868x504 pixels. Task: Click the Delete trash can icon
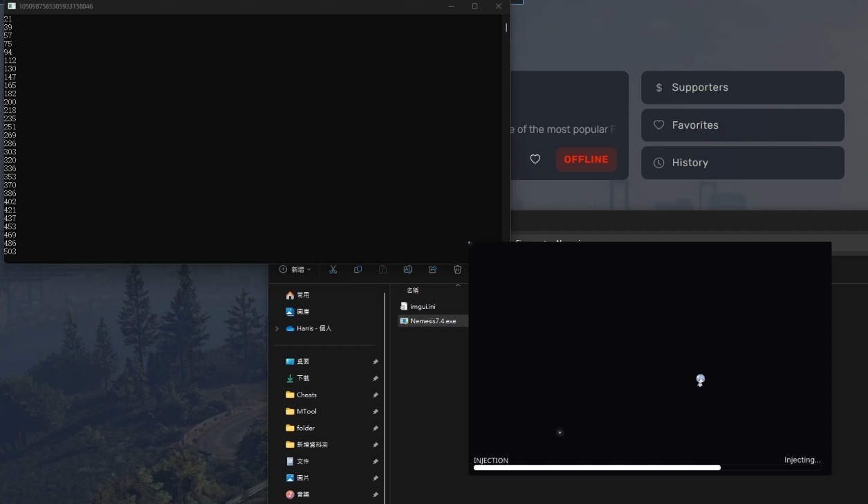(457, 269)
